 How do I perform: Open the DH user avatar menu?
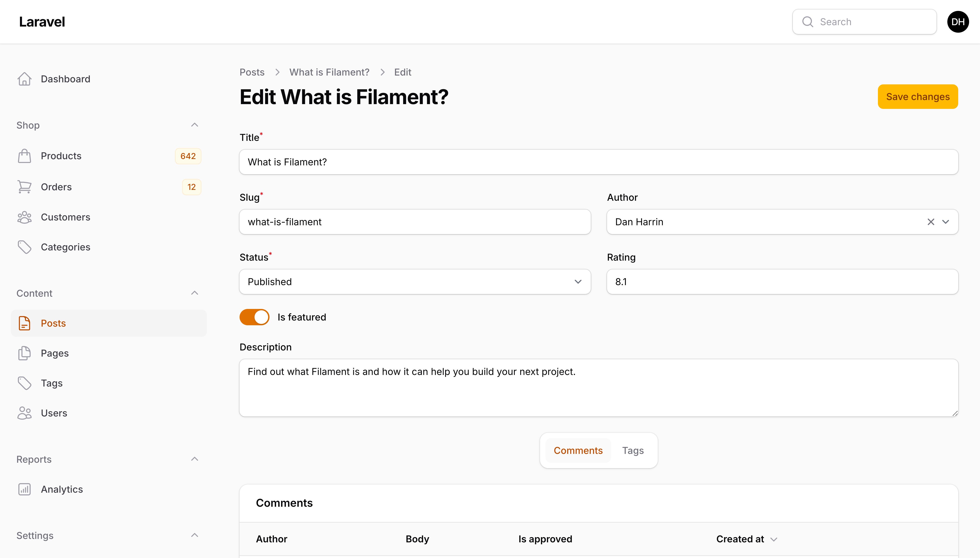pyautogui.click(x=958, y=22)
